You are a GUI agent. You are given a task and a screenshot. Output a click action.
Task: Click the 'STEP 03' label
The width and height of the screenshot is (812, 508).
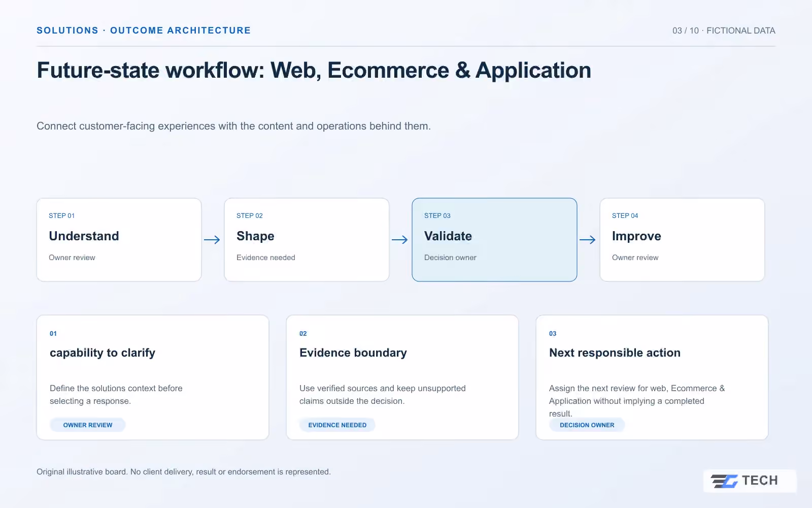click(x=437, y=216)
